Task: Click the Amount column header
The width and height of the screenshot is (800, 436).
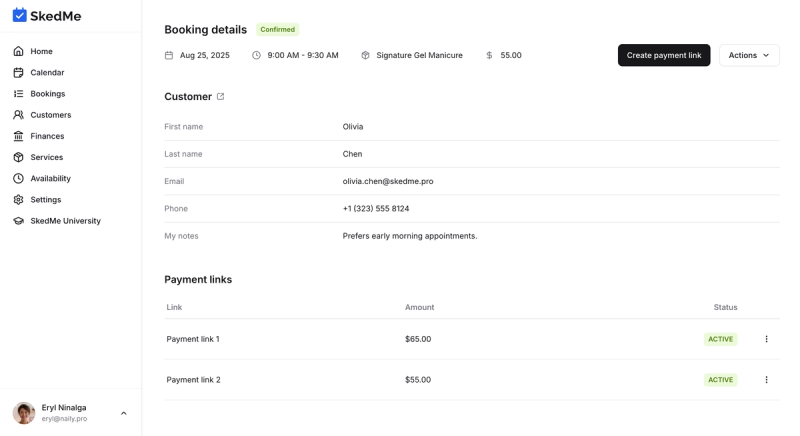Action: coord(419,307)
